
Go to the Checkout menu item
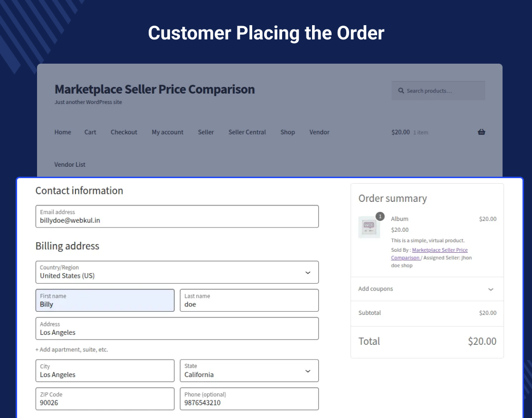pyautogui.click(x=124, y=132)
